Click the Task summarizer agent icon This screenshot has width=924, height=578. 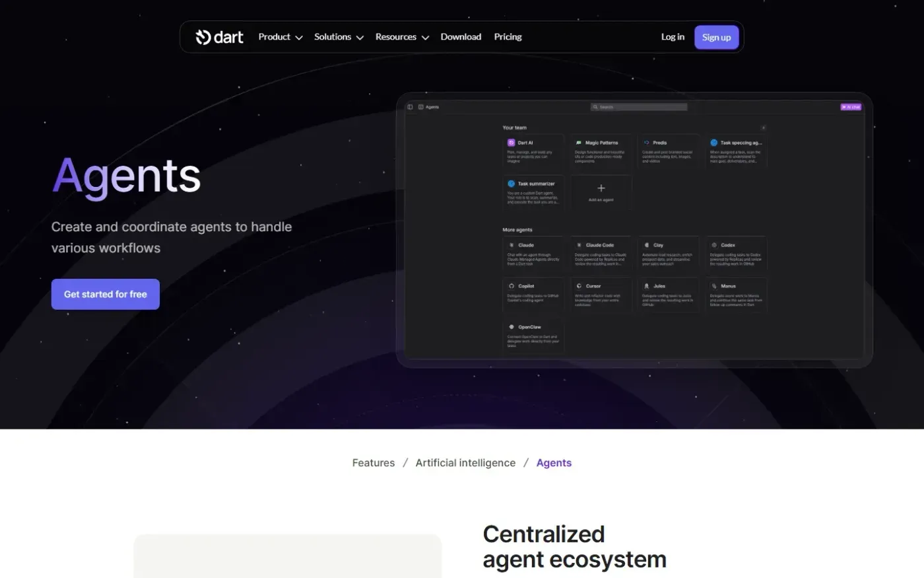pyautogui.click(x=511, y=184)
